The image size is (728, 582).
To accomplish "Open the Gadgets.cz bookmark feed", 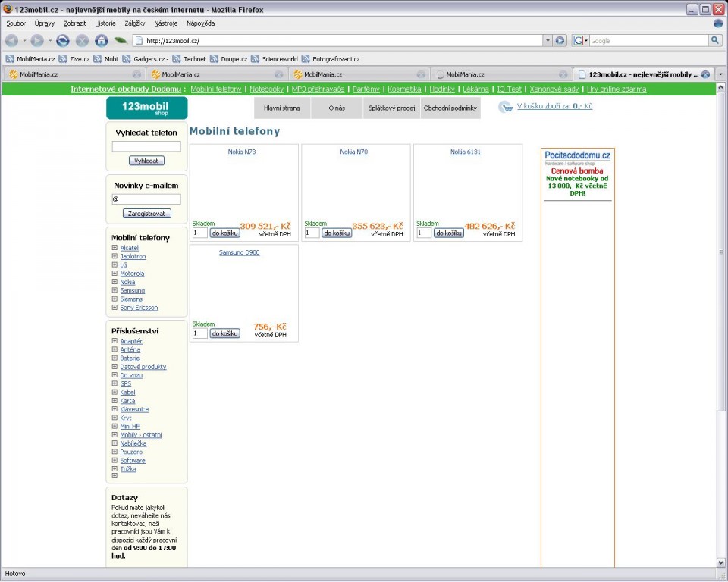I will coord(145,59).
